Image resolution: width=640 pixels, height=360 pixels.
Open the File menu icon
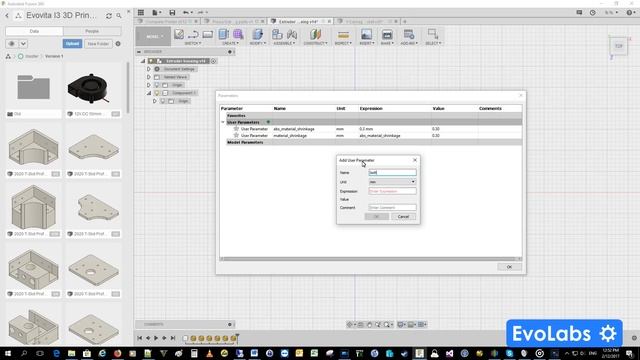[x=156, y=13]
